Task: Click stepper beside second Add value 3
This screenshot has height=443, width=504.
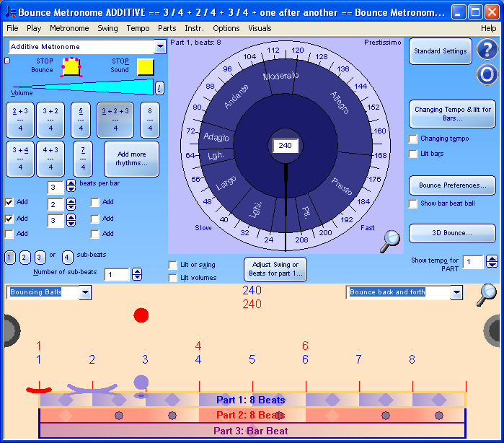Action: [71, 220]
